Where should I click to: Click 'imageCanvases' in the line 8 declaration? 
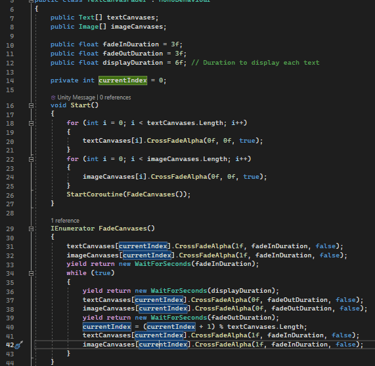pos(137,27)
